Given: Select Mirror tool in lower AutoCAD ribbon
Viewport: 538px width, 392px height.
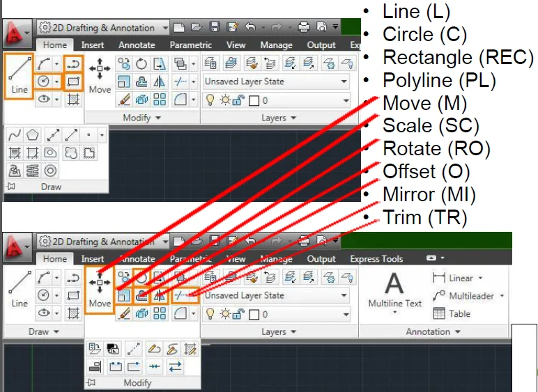Looking at the screenshot, I should tap(160, 295).
